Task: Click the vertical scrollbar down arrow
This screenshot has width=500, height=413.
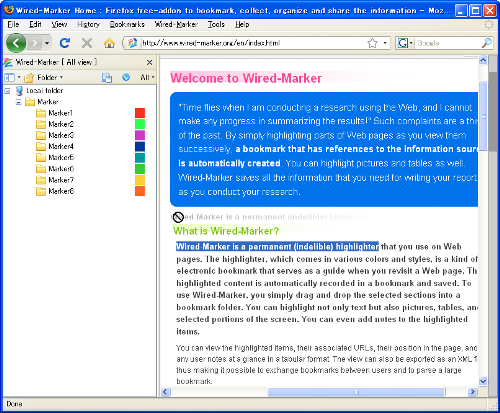Action: pos(483,381)
